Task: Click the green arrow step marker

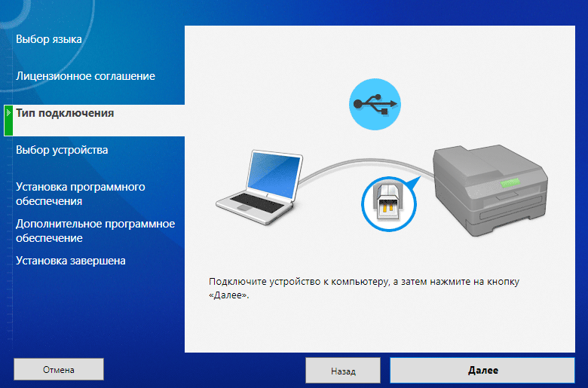Action: pos(8,121)
